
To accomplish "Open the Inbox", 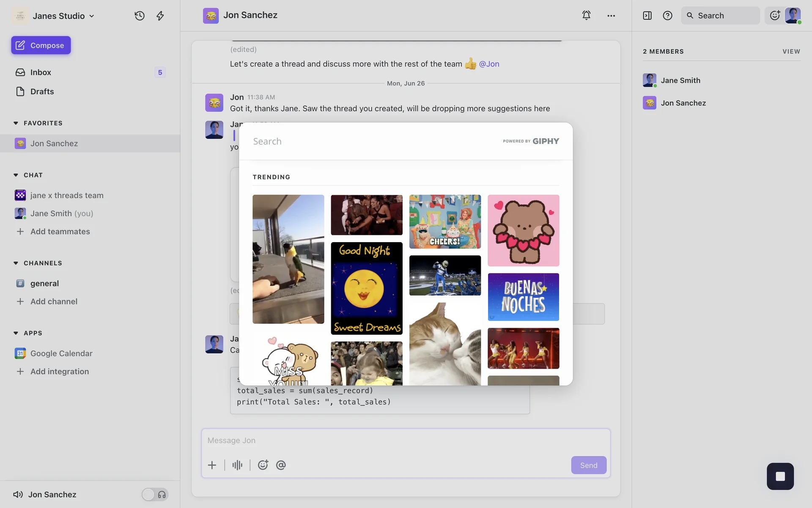I will [x=41, y=72].
